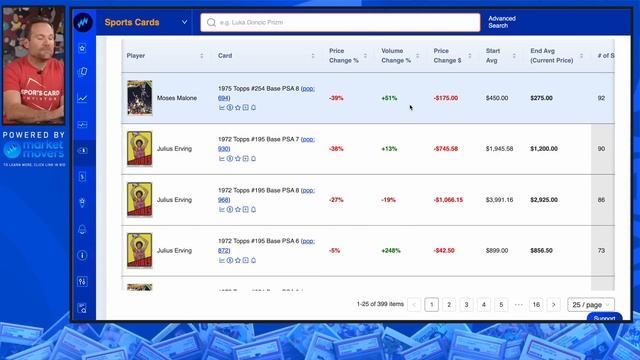Open the sliders settings sidebar icon
640x360 pixels.
click(82, 281)
